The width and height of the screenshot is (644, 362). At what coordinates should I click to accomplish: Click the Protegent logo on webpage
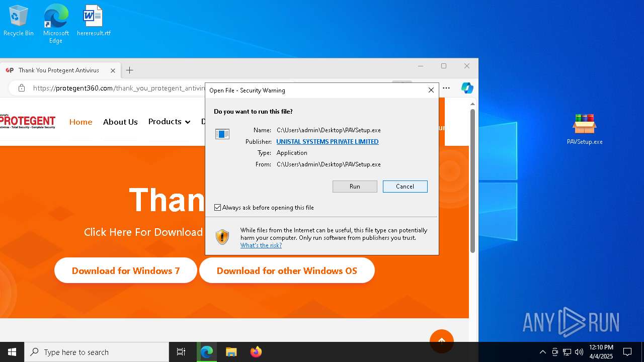coord(28,122)
